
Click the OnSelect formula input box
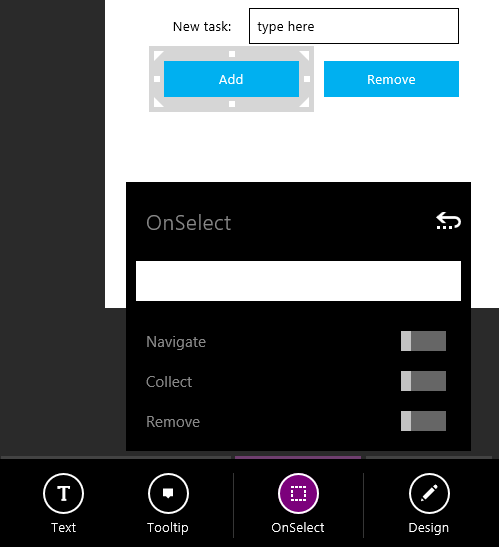298,281
